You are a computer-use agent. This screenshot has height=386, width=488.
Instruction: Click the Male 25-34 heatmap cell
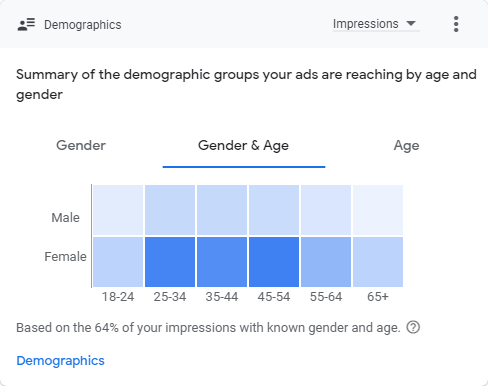pyautogui.click(x=170, y=210)
